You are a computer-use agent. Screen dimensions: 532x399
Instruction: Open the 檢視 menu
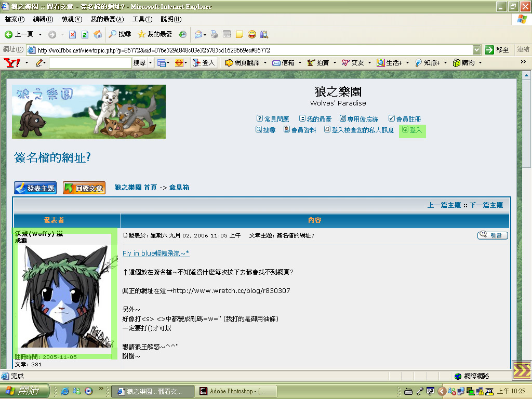pyautogui.click(x=72, y=19)
